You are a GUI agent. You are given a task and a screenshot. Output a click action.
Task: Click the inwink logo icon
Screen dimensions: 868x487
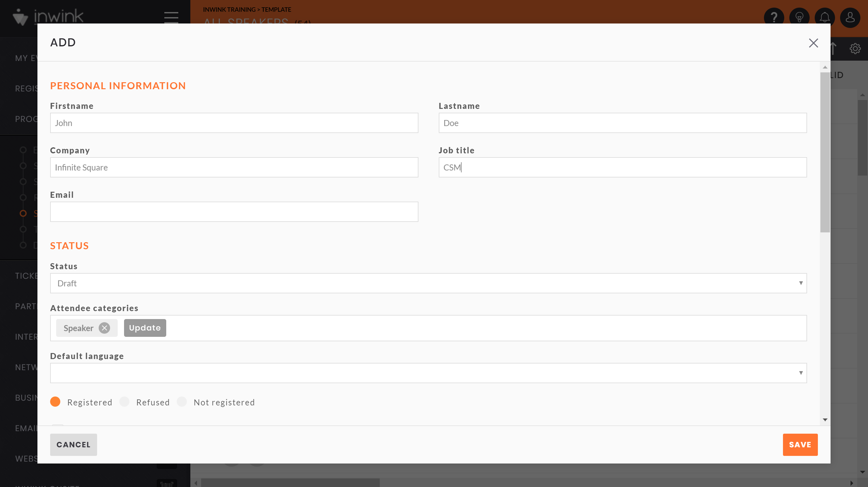[x=22, y=16]
